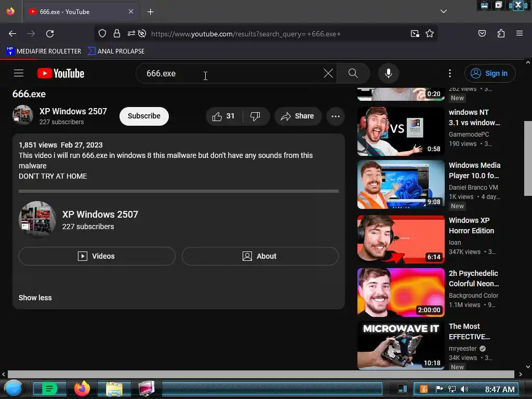The height and width of the screenshot is (399, 532).
Task: Open the Windows XP Horror Edition thumbnail
Action: point(401,239)
